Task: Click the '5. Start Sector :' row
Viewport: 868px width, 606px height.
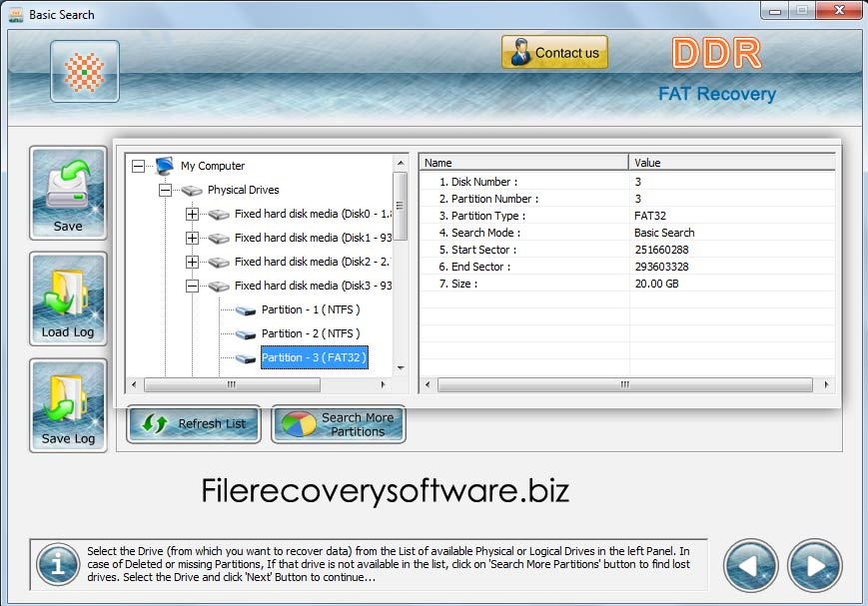Action: (627, 250)
